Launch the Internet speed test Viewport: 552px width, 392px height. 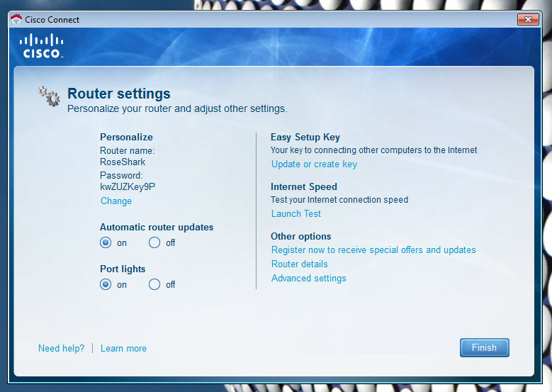[x=295, y=213]
